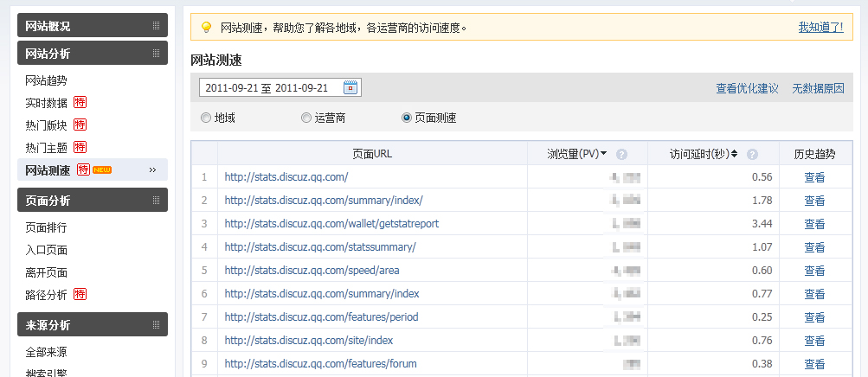868x377 pixels.
Task: Open the /statssummary/ URL link
Action: click(320, 247)
